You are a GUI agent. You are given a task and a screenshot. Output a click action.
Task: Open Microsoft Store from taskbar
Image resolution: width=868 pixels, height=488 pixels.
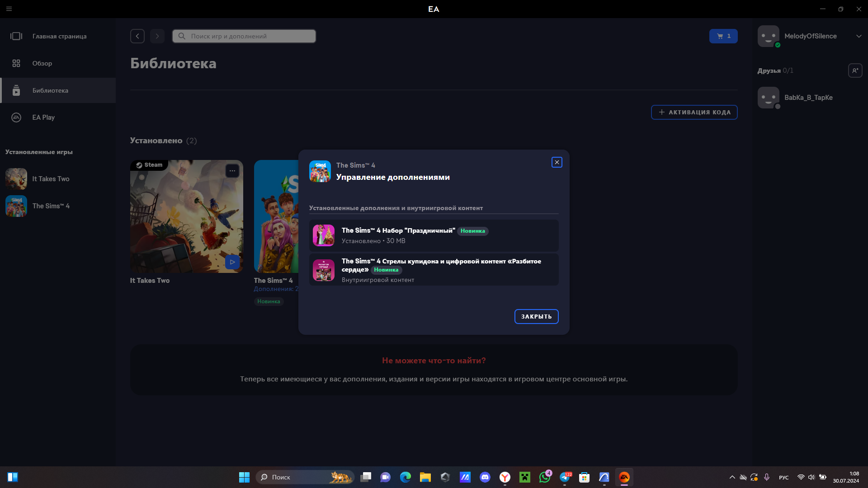585,477
